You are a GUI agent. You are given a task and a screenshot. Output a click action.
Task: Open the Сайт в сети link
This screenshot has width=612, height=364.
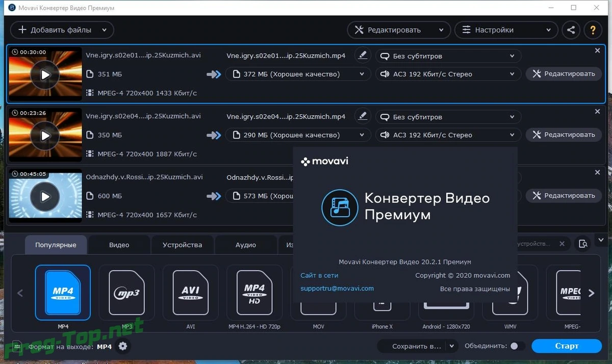pyautogui.click(x=319, y=275)
